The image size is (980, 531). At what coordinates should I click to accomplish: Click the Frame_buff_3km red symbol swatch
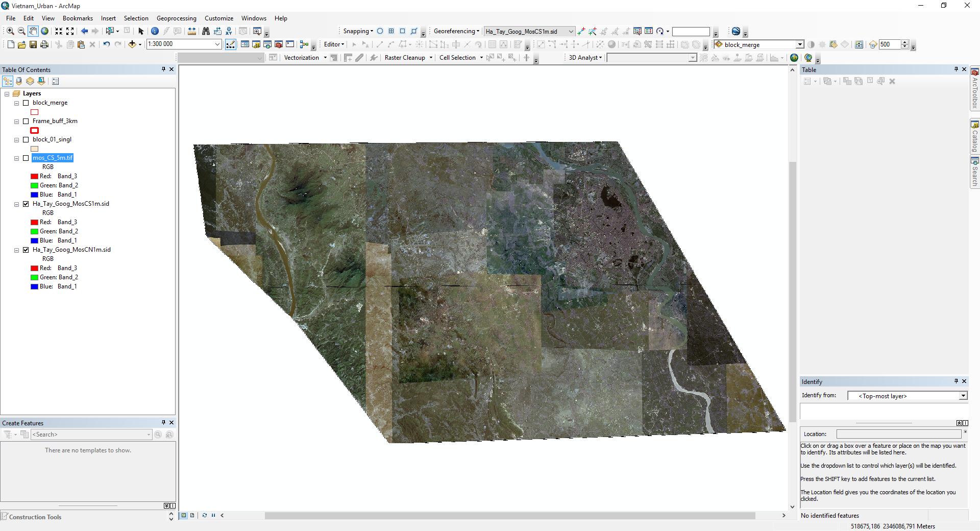pyautogui.click(x=35, y=130)
